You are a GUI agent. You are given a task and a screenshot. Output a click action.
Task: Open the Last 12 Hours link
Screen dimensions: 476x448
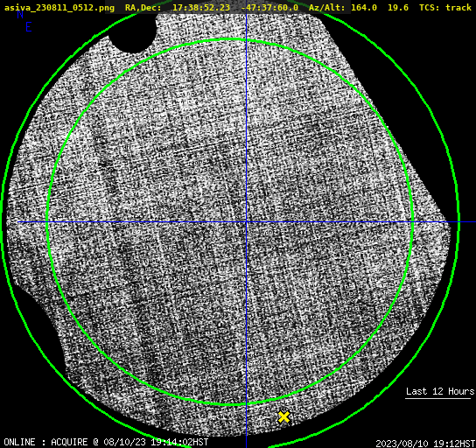click(440, 391)
